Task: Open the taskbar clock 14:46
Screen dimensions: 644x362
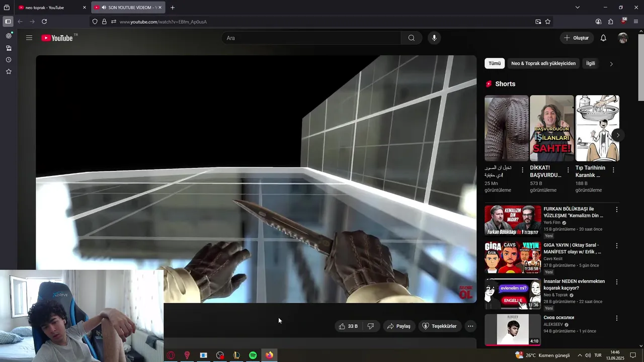Action: [615, 355]
